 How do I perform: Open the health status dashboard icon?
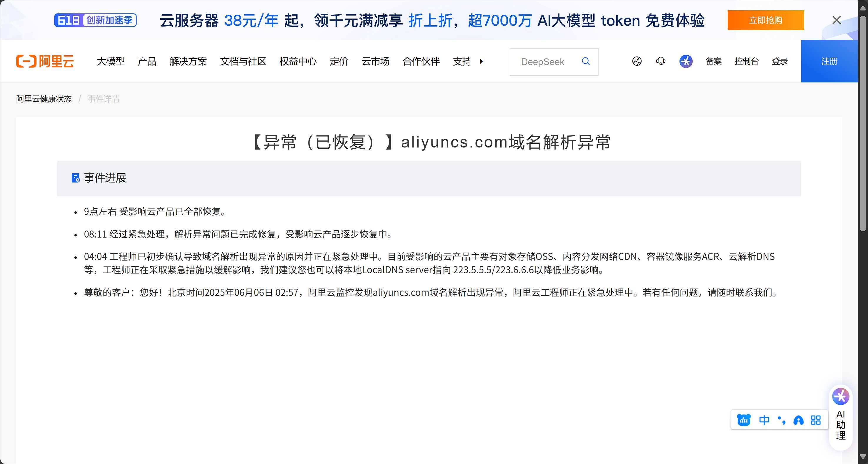pyautogui.click(x=637, y=61)
